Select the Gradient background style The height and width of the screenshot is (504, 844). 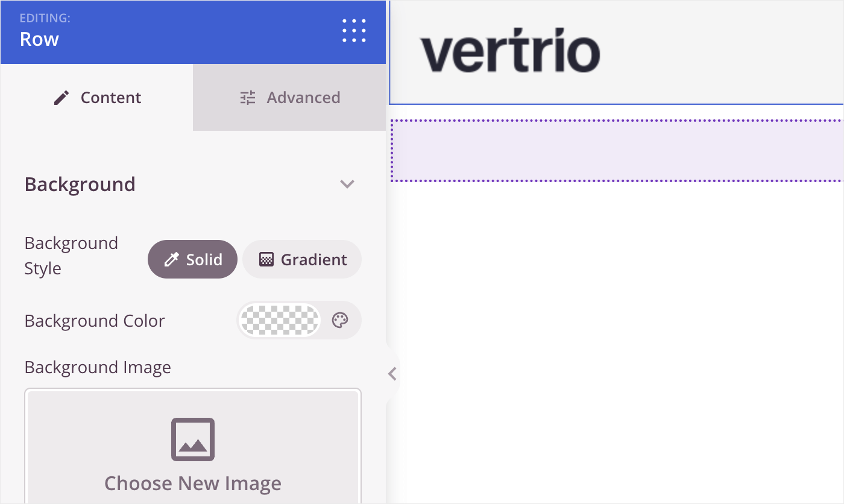point(302,260)
